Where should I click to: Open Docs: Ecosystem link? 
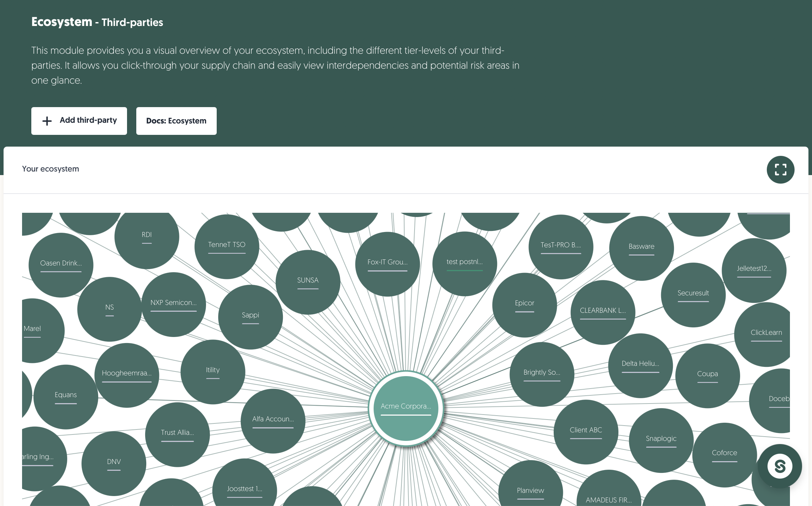pos(176,121)
